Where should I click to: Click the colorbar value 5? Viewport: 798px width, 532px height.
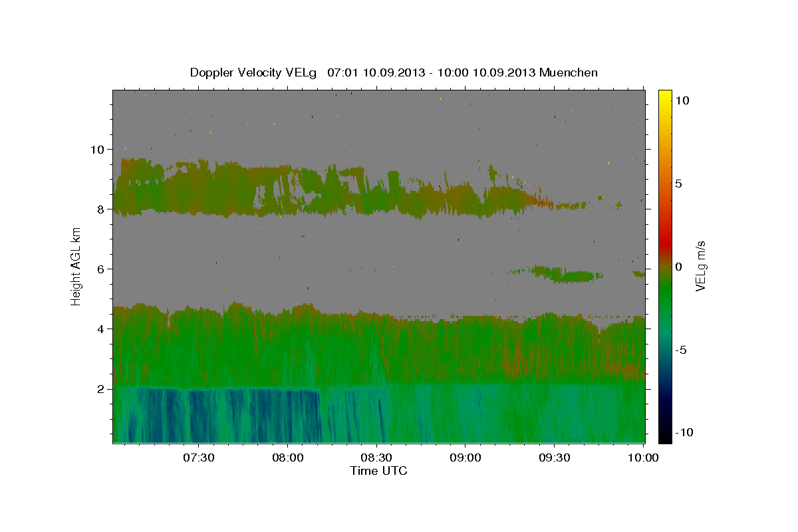click(679, 184)
